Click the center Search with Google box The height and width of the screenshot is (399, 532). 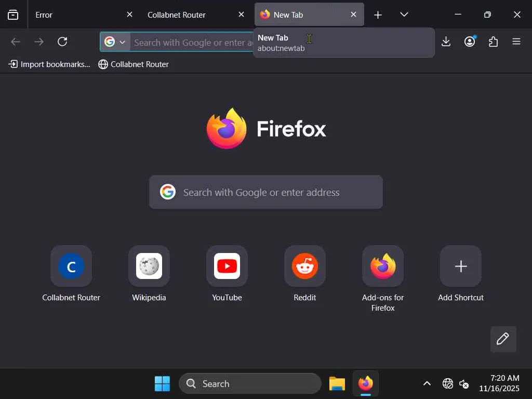tap(266, 192)
